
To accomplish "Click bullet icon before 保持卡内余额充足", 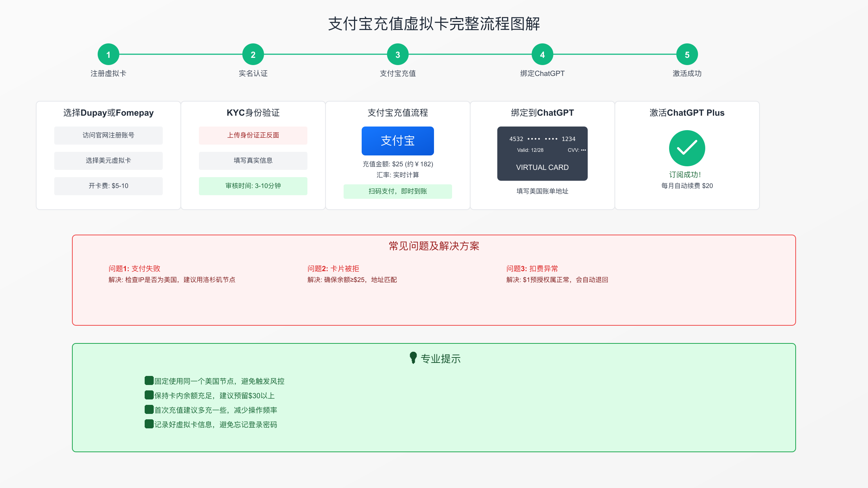I will click(x=149, y=395).
